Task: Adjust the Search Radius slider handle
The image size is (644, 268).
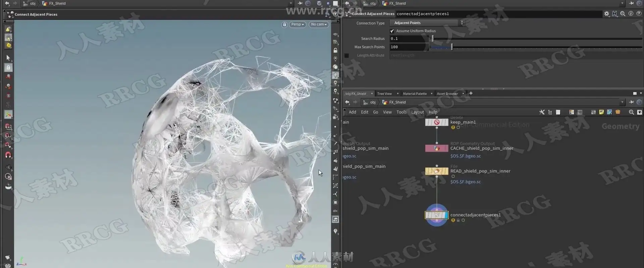Action: [433, 39]
